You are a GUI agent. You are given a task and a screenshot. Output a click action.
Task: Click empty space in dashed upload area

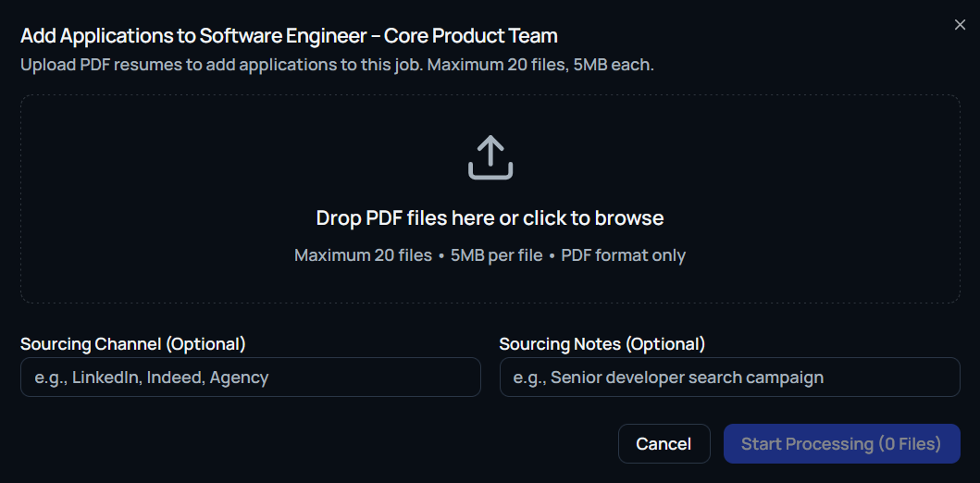point(185,185)
